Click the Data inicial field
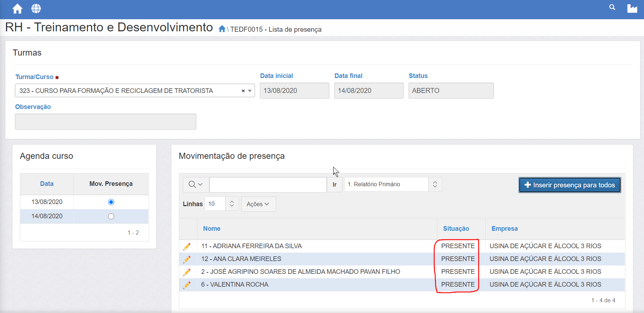 click(294, 90)
